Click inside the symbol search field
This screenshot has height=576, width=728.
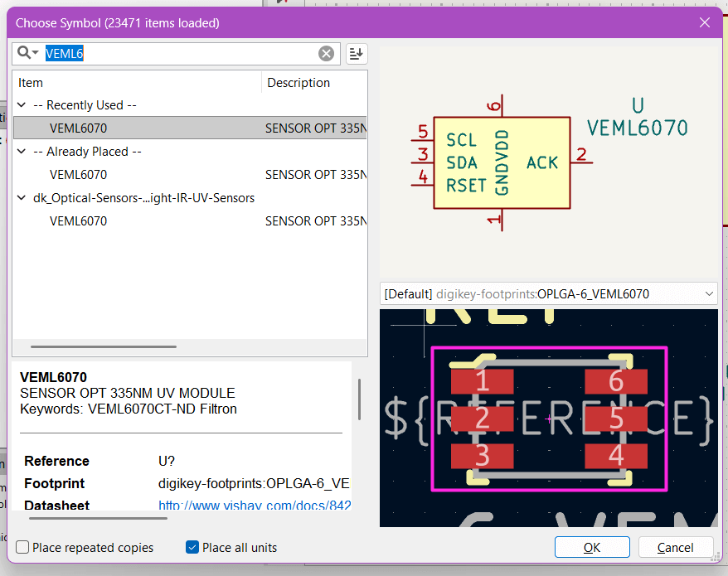coord(166,53)
